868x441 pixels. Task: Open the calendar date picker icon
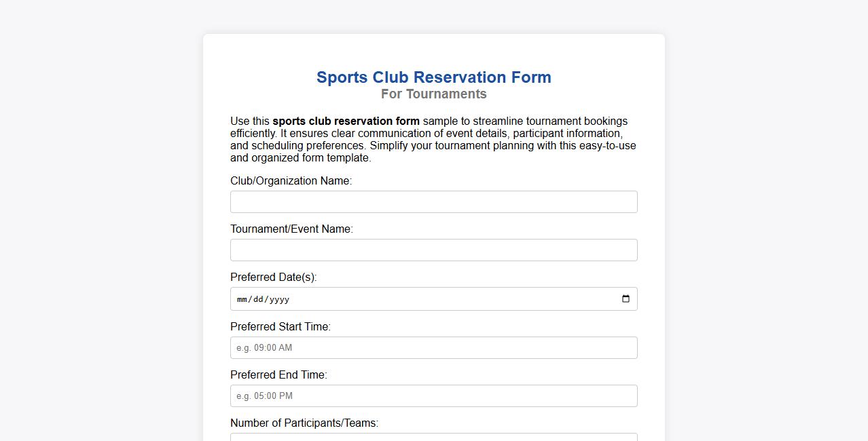(625, 299)
